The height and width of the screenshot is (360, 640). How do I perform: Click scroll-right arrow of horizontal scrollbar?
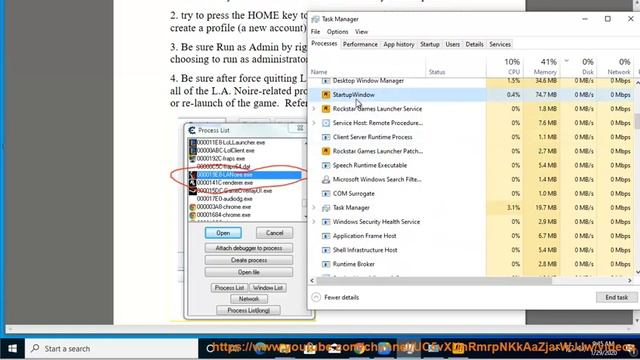click(630, 280)
